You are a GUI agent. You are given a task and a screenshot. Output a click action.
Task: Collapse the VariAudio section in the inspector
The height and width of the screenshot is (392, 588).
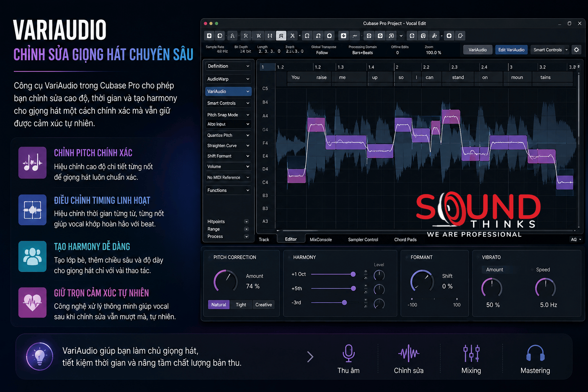coord(229,91)
